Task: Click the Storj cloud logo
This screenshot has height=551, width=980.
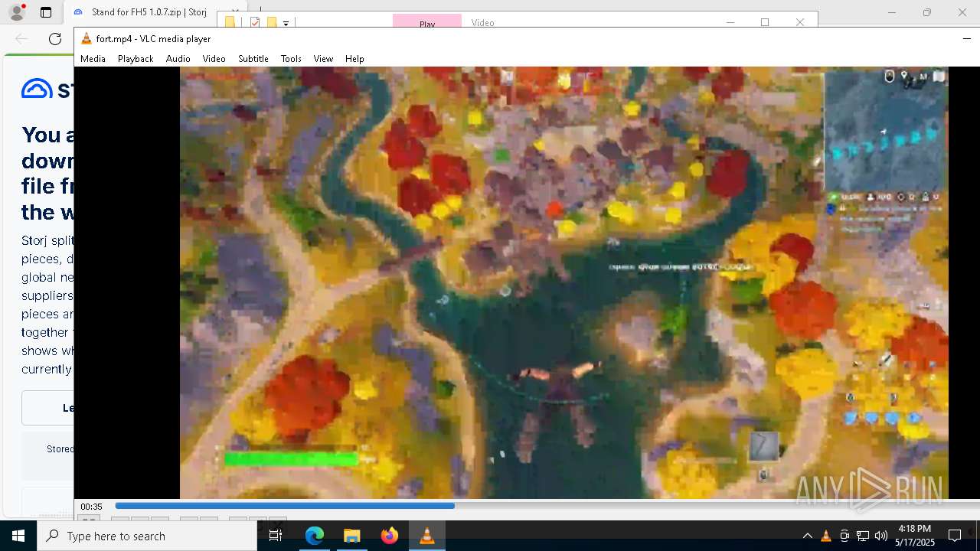Action: pos(37,89)
